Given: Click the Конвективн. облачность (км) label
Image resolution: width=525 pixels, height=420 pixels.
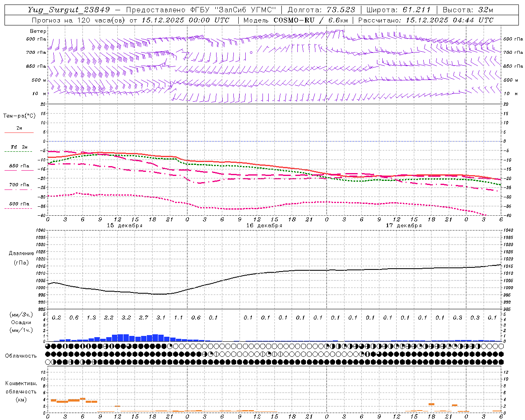Looking at the screenshot, I should pos(21,391).
